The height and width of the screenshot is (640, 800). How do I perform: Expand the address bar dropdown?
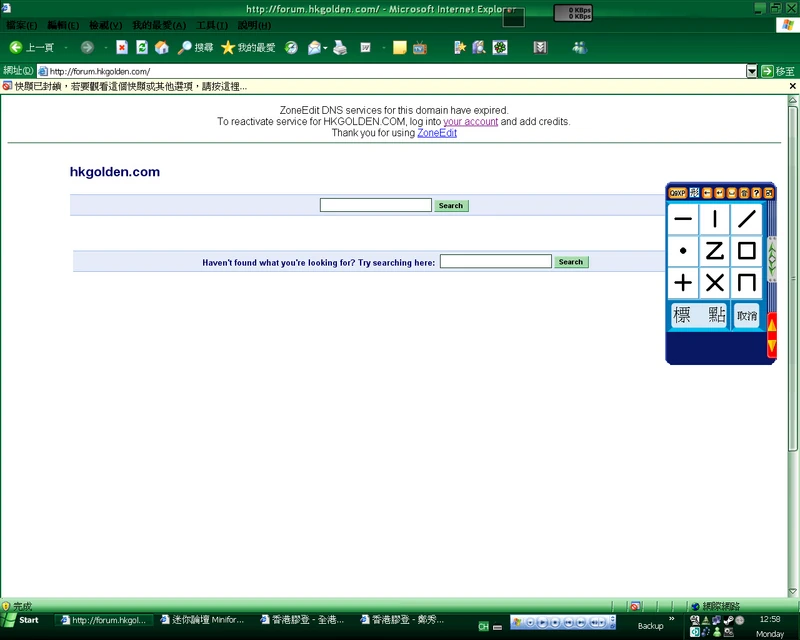[x=752, y=71]
